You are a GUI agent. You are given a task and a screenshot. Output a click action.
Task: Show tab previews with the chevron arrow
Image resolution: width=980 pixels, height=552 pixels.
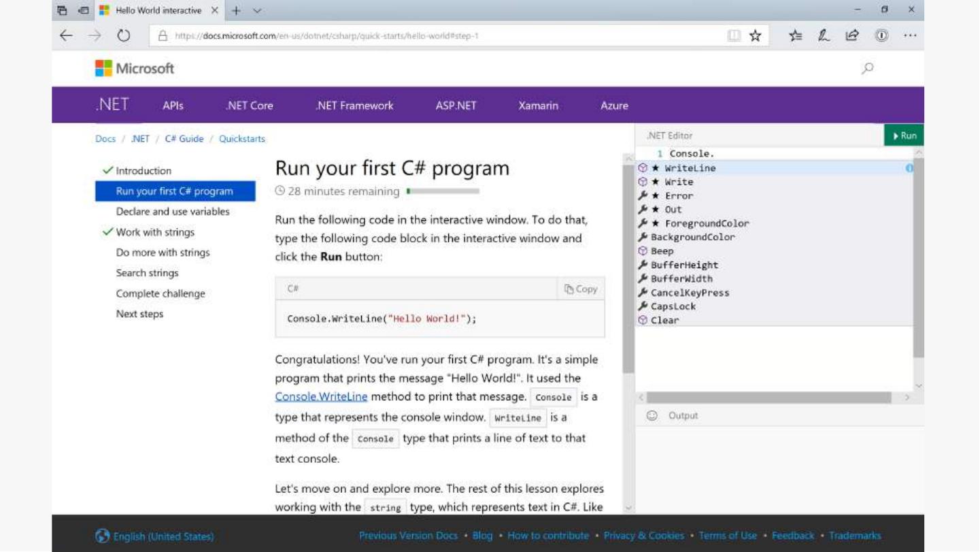coord(257,11)
